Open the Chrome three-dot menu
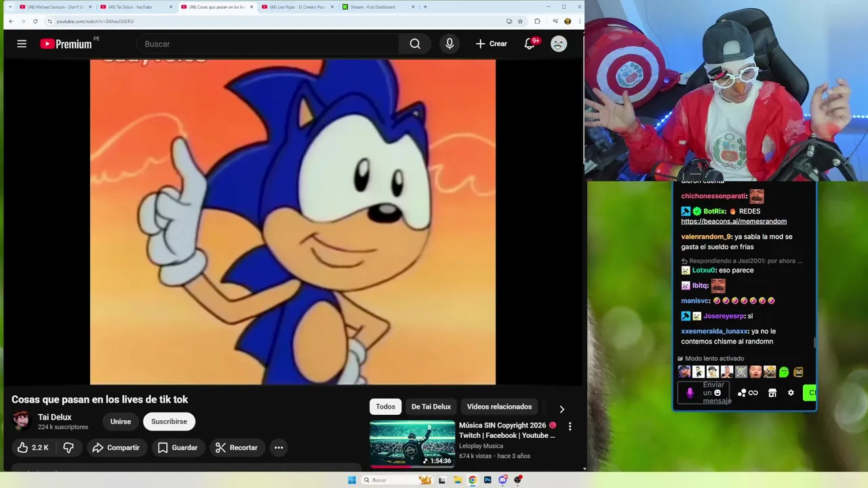The width and height of the screenshot is (868, 488). click(579, 21)
